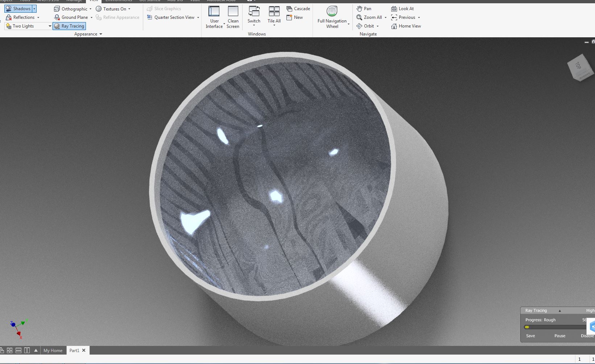
Task: Select the Part1 document tab
Action: (74, 350)
